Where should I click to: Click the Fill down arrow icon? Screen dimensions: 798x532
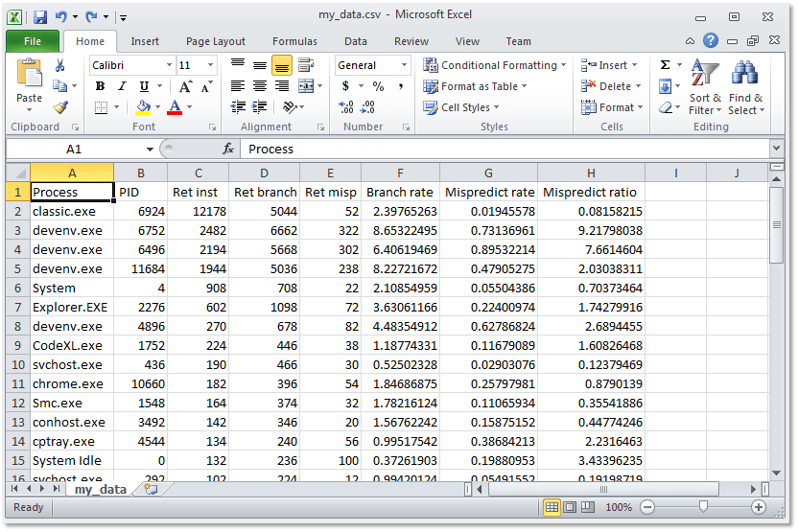point(665,86)
